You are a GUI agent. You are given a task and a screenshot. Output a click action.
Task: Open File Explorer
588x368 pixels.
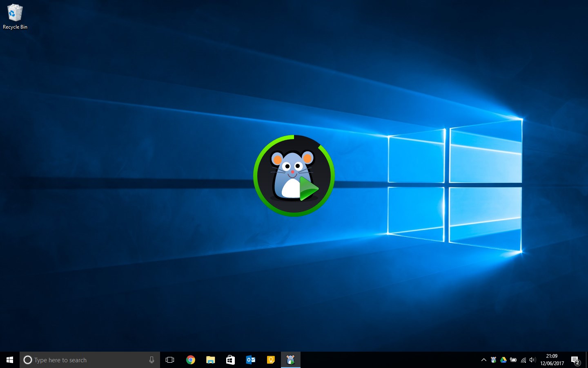click(211, 360)
